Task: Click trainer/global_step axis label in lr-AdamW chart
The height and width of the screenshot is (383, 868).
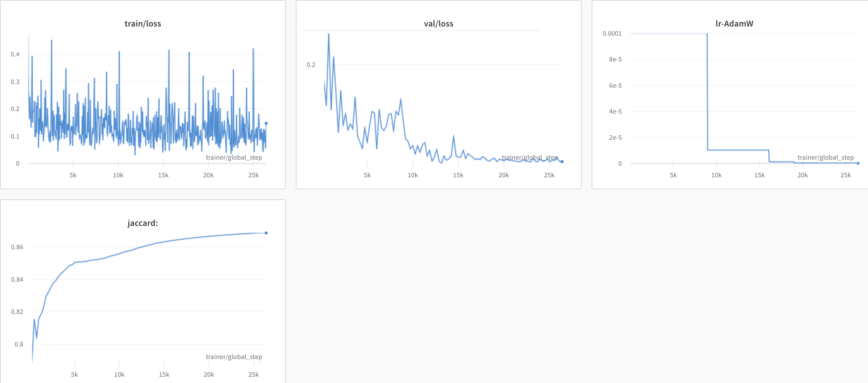Action: [x=825, y=157]
